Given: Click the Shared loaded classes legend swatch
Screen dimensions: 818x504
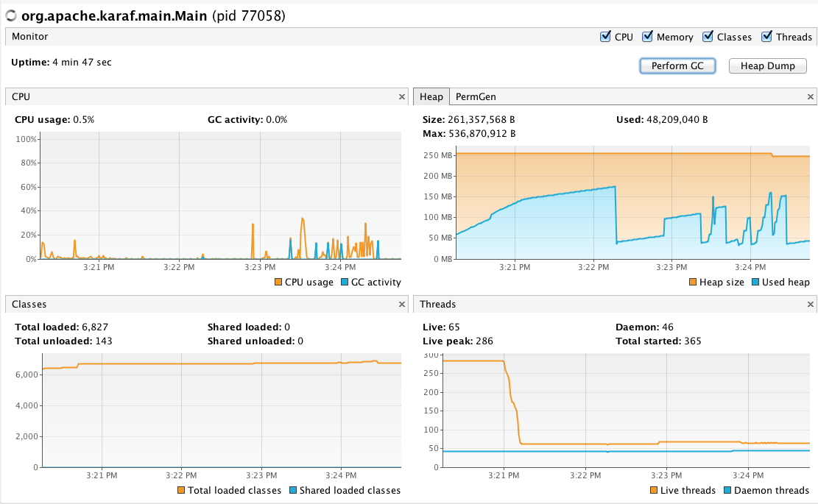Looking at the screenshot, I should pyautogui.click(x=292, y=490).
